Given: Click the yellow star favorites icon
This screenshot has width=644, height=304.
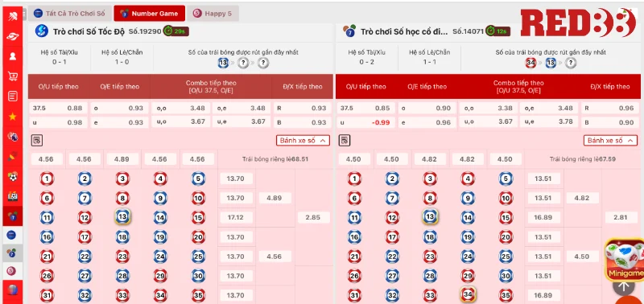Looking at the screenshot, I should (13, 117).
